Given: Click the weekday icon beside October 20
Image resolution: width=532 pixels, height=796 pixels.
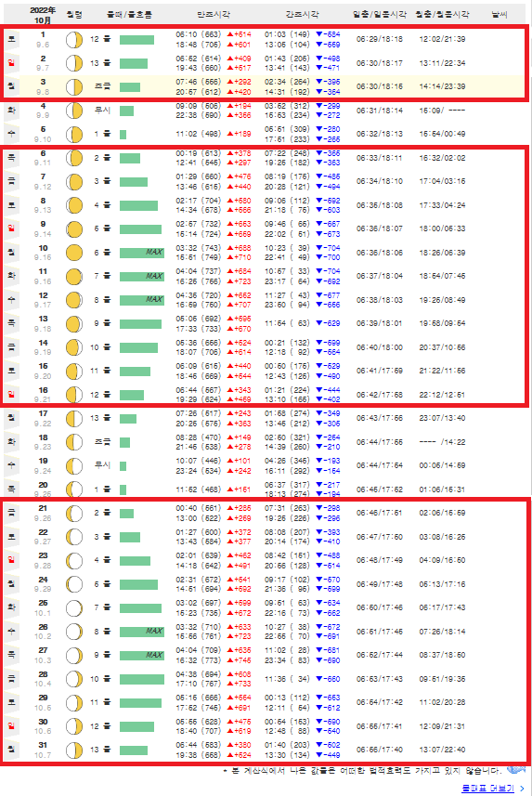Looking at the screenshot, I should [12, 489].
